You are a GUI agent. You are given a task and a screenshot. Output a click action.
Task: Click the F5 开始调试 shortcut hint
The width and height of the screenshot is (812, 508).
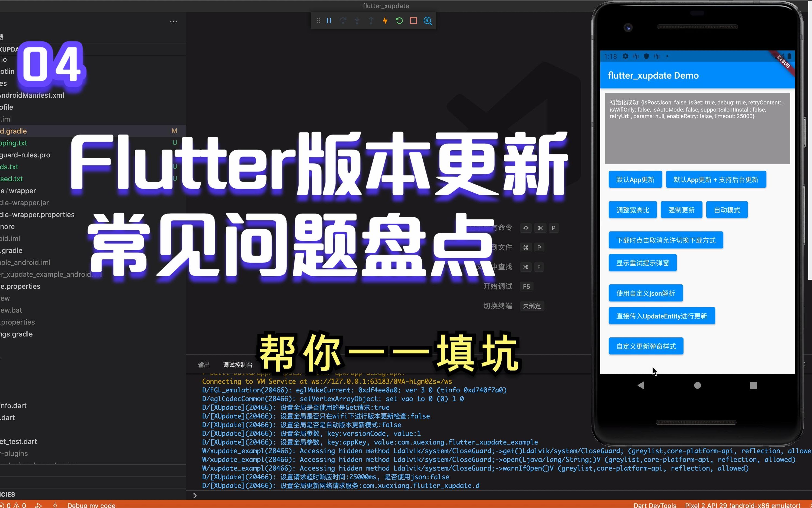pos(526,287)
